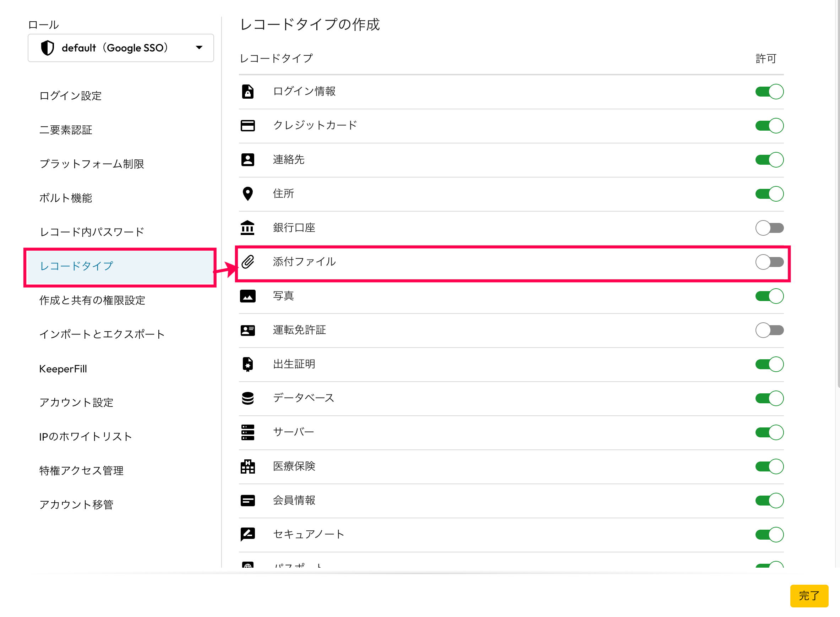Select プラットフォーム制限 in the sidebar

(x=92, y=164)
